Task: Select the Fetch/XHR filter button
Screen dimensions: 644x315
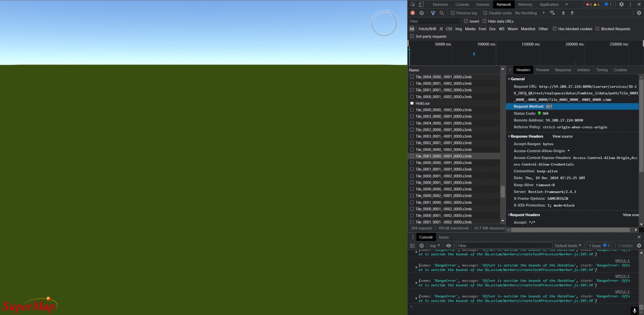Action: (x=427, y=29)
